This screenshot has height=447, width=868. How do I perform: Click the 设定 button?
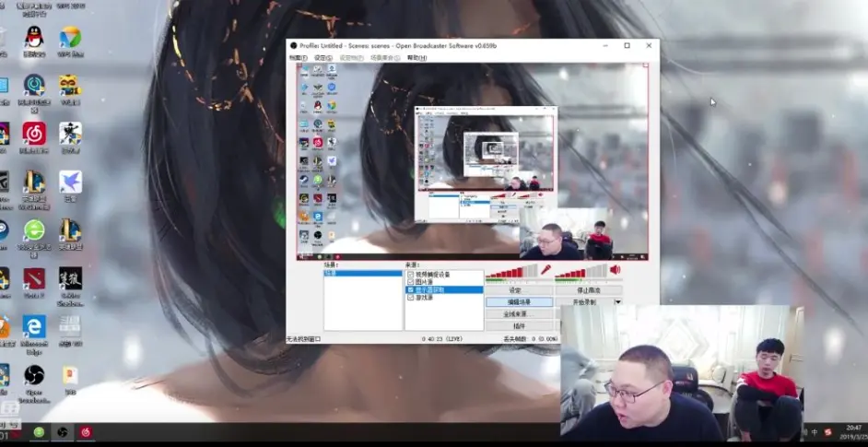520,290
